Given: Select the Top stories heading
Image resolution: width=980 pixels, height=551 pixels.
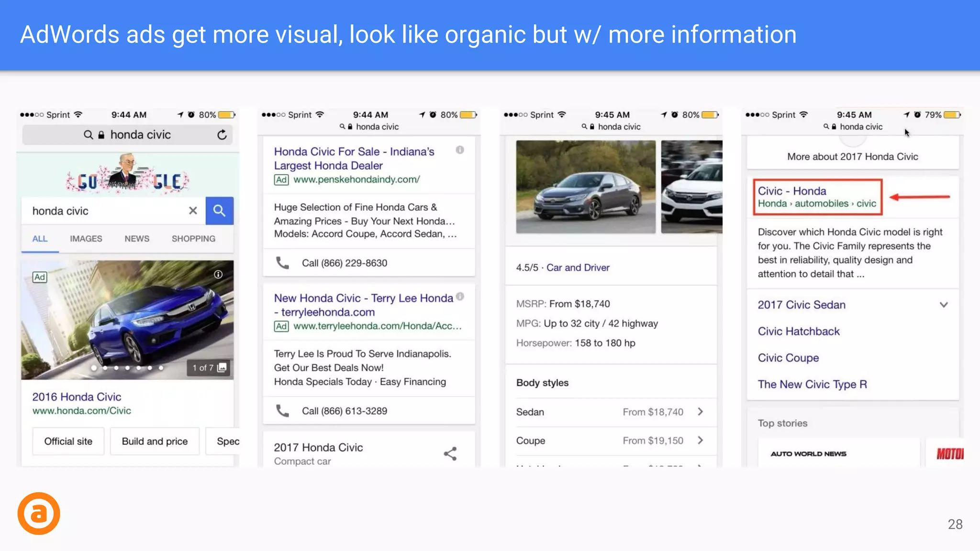Looking at the screenshot, I should coord(782,423).
